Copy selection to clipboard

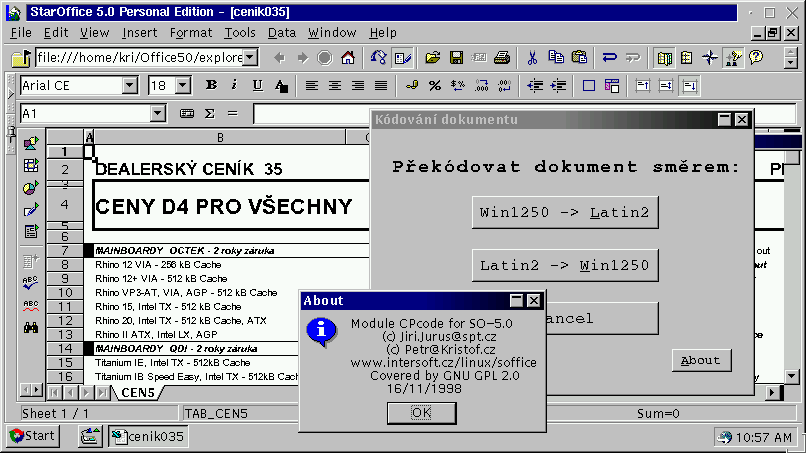[556, 58]
